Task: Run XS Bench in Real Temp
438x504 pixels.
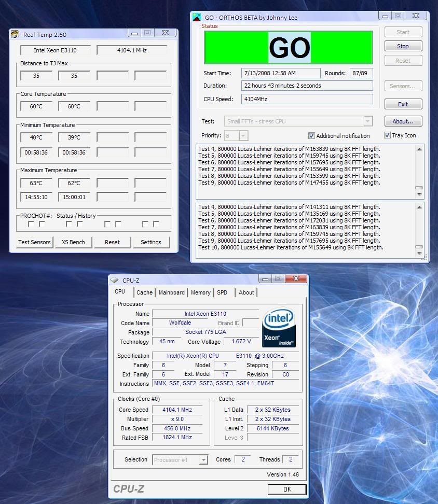Action: click(x=73, y=242)
